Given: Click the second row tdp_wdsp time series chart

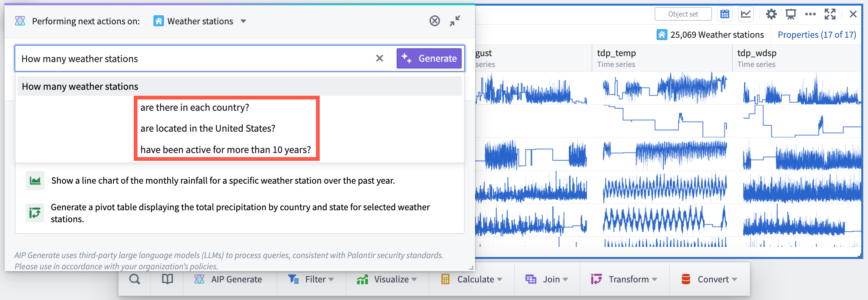Looking at the screenshot, I should coord(802,121).
